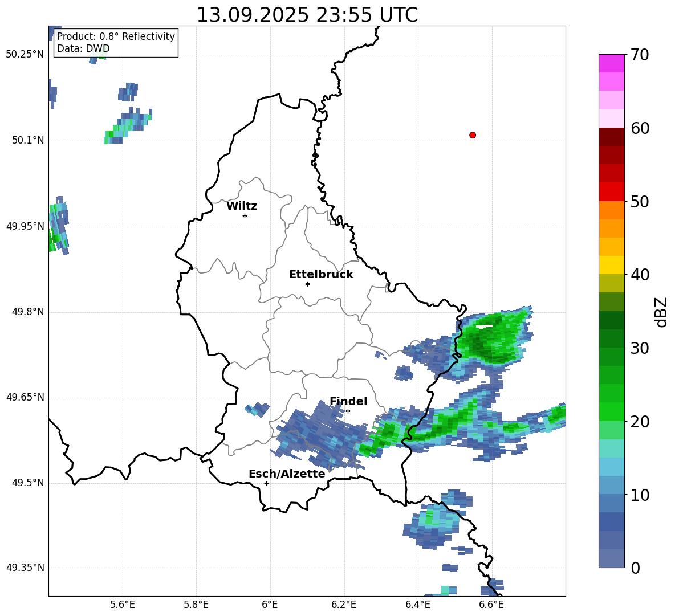Image resolution: width=675 pixels, height=616 pixels.
Task: Click the 70 tick on the colorbar
Action: [x=639, y=55]
